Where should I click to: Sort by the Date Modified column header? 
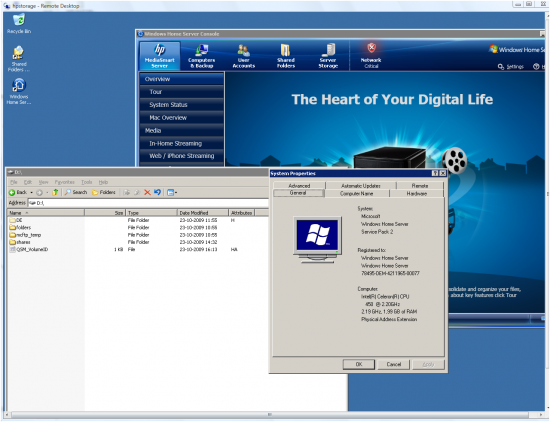pos(203,213)
